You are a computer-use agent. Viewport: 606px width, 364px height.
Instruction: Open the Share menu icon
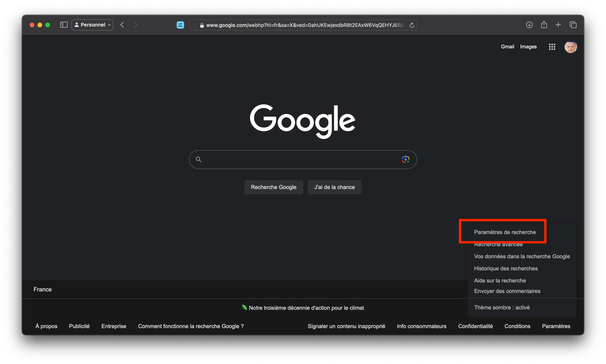(x=544, y=25)
